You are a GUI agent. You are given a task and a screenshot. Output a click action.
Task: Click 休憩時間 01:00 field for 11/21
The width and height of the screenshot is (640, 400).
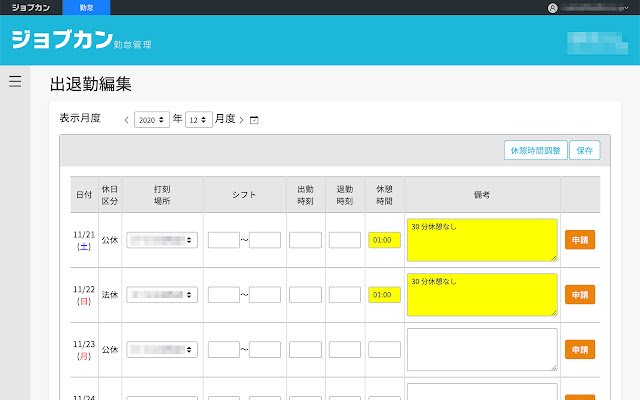point(384,240)
